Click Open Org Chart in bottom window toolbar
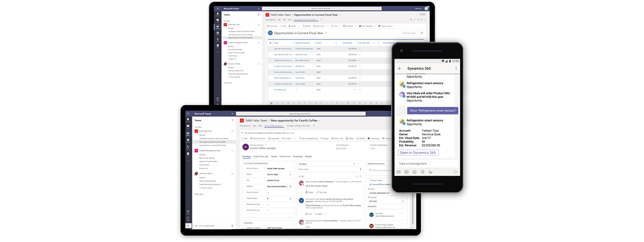 (x=258, y=138)
